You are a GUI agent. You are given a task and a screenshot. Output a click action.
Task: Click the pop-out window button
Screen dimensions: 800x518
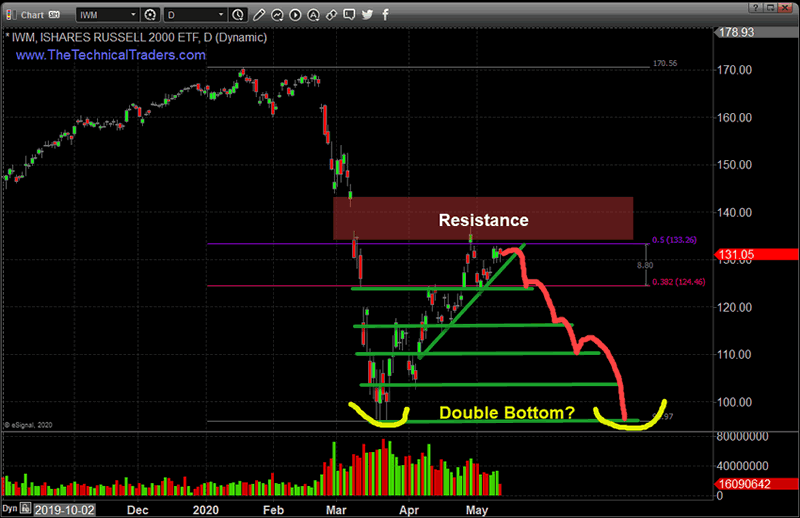coord(770,8)
